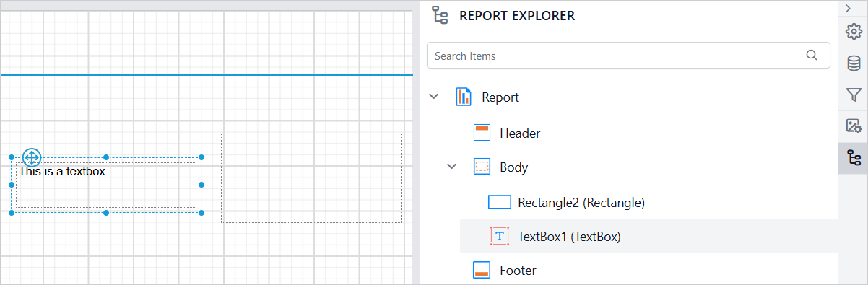Collapse the Report tree node chevron
The height and width of the screenshot is (285, 868).
[x=433, y=96]
